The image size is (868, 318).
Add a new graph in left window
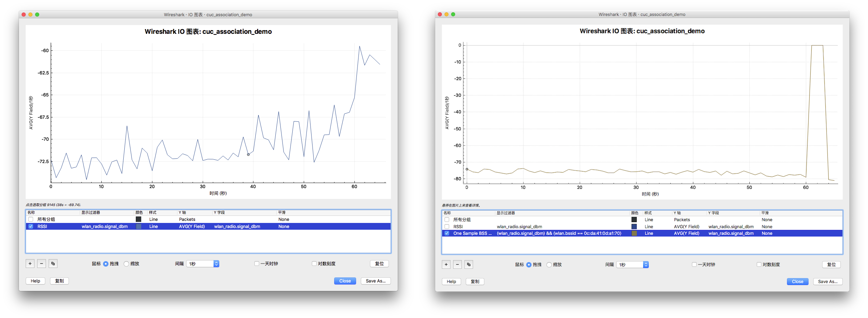pyautogui.click(x=30, y=264)
